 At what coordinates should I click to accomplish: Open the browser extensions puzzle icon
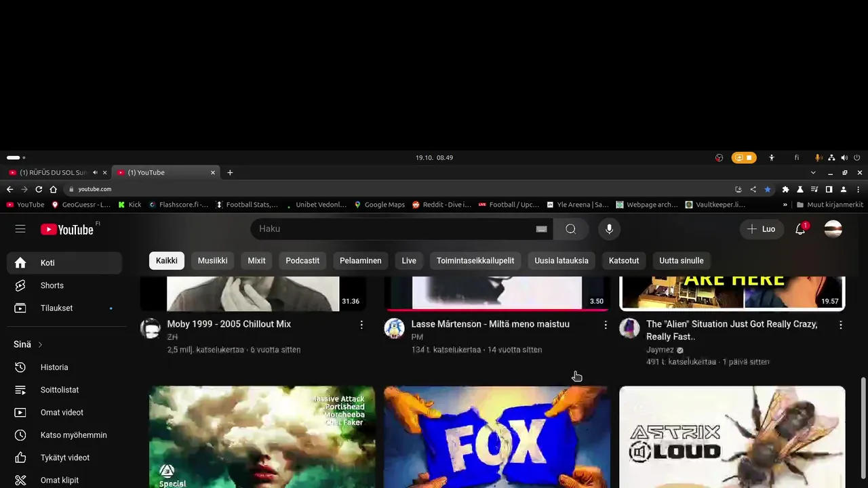click(785, 189)
